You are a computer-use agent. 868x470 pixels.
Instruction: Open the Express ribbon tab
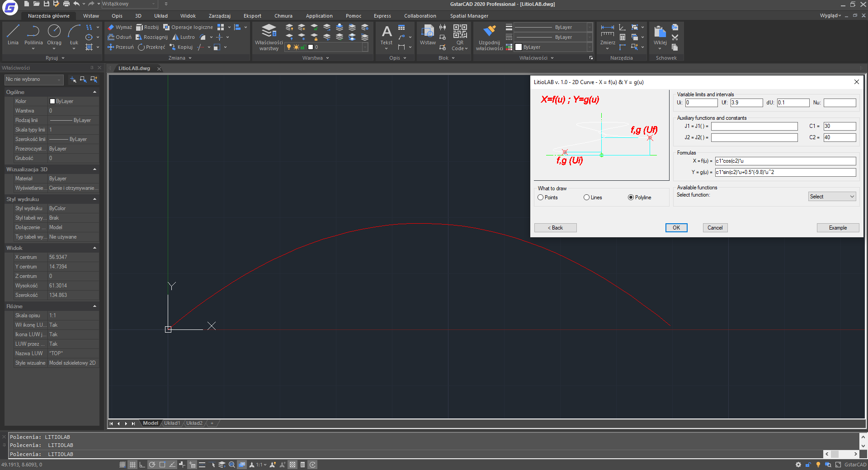pos(382,16)
